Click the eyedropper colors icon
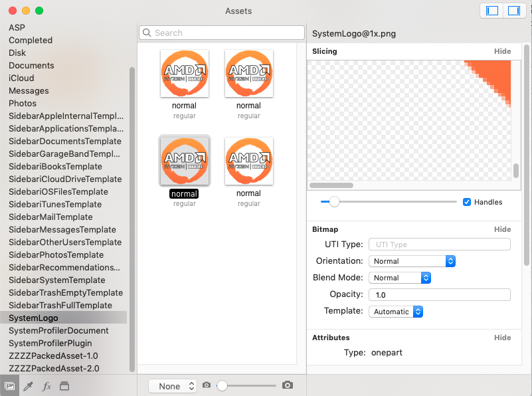The height and width of the screenshot is (396, 532). coord(28,386)
